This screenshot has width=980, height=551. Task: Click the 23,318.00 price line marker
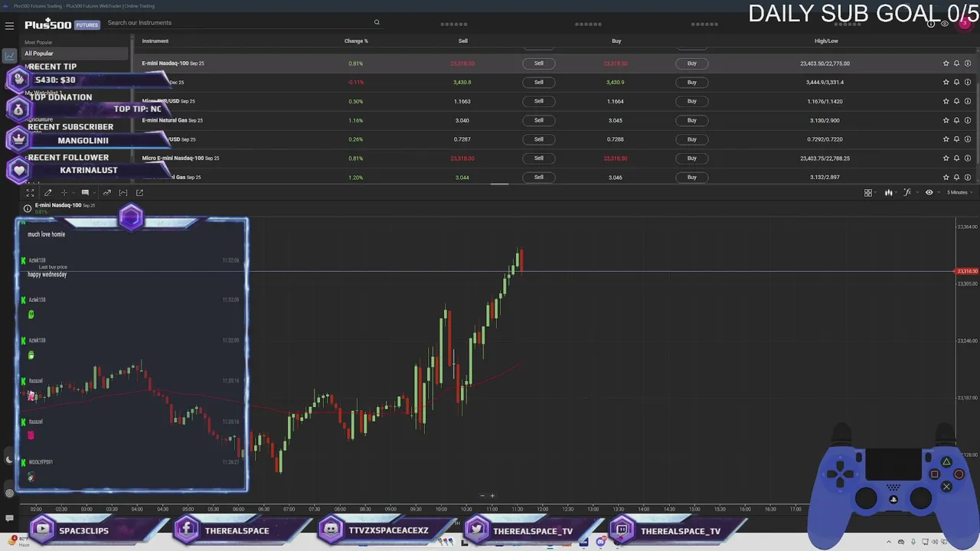967,271
